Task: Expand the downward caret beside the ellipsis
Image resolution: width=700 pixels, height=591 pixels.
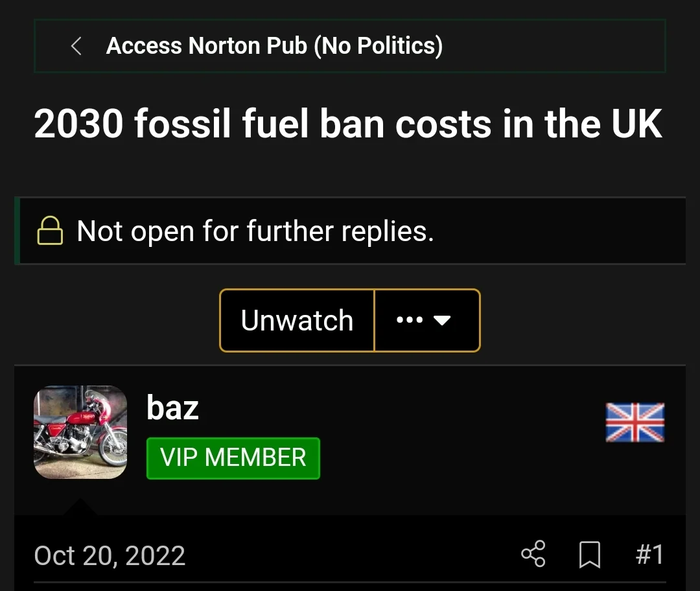Action: coord(442,320)
